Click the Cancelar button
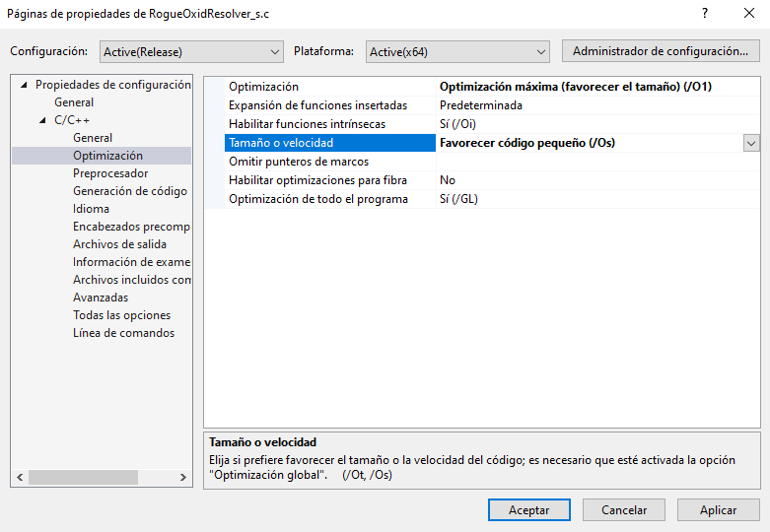 tap(624, 510)
